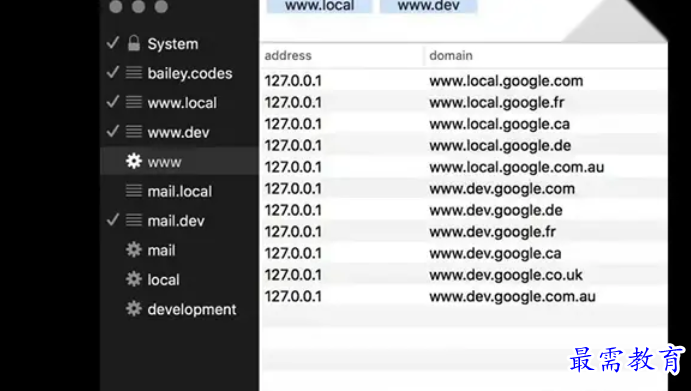Toggle the mail.dev checkmark off
This screenshot has width=691, height=391.
tap(113, 220)
